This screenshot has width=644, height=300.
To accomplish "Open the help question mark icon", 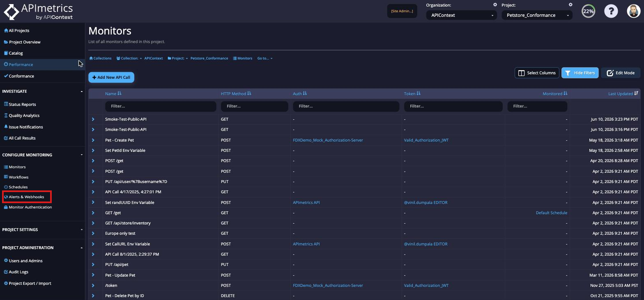I will pyautogui.click(x=611, y=11).
